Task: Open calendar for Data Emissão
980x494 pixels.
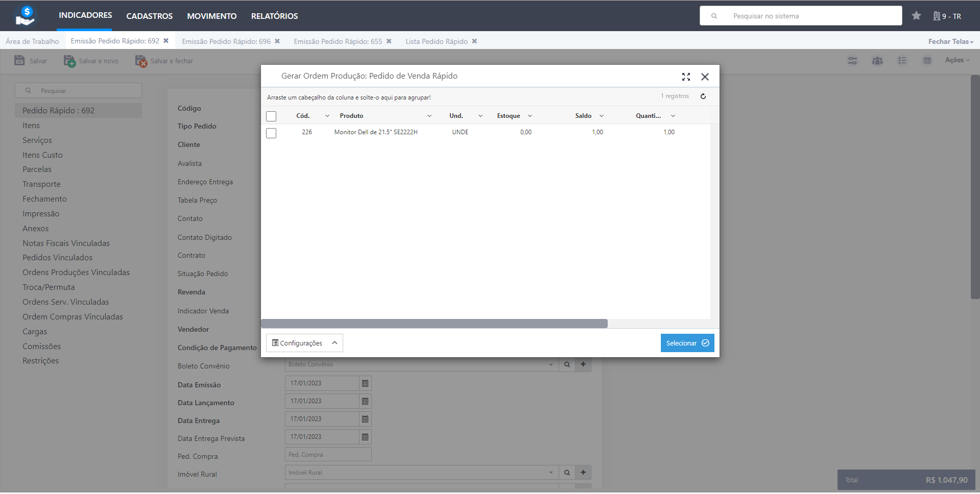Action: (365, 383)
